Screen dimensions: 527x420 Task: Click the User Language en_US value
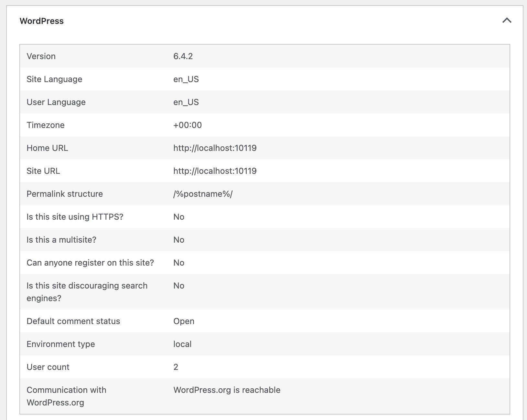(186, 102)
